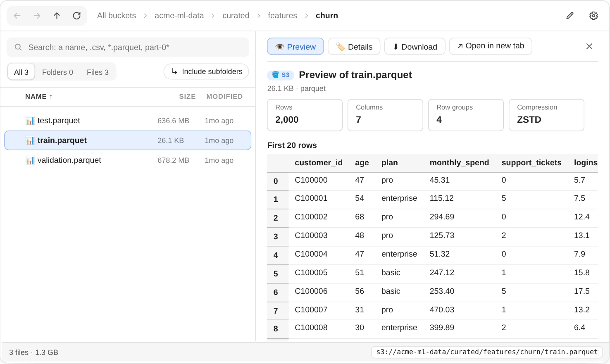
Task: Download train.parquet
Action: [x=415, y=47]
